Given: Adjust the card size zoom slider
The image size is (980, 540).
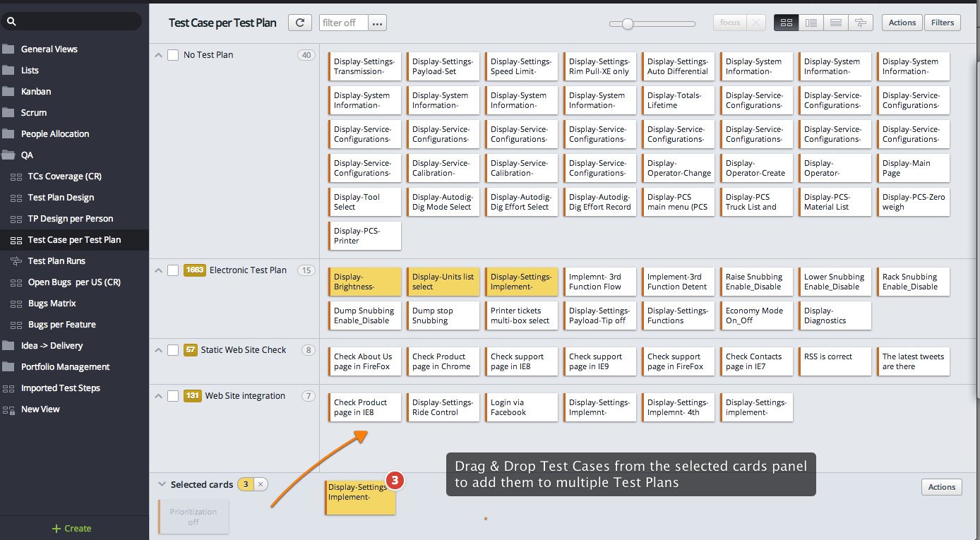Looking at the screenshot, I should [627, 23].
